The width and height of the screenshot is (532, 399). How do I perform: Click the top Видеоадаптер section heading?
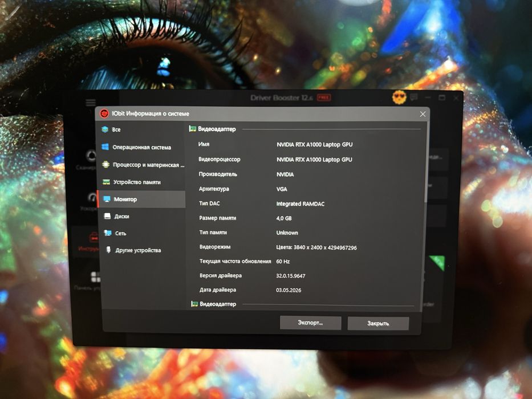(217, 129)
